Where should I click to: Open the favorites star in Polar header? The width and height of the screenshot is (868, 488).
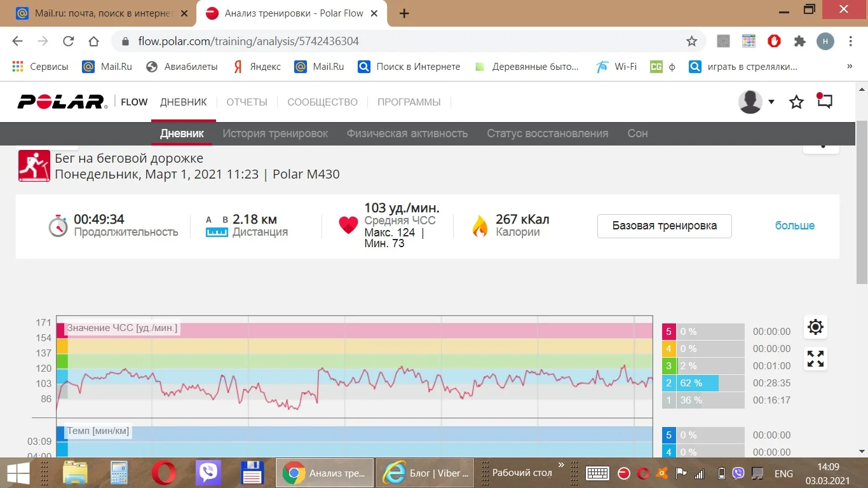tap(796, 102)
